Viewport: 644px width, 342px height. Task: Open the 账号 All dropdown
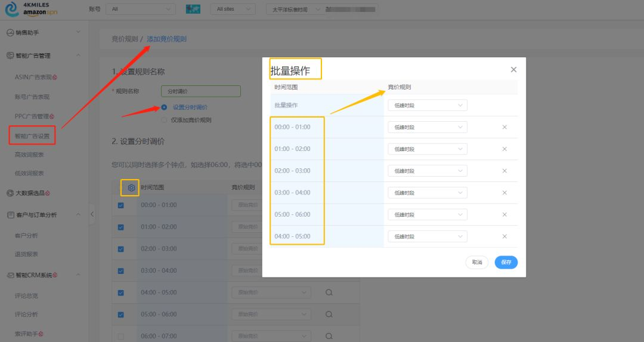(x=140, y=9)
